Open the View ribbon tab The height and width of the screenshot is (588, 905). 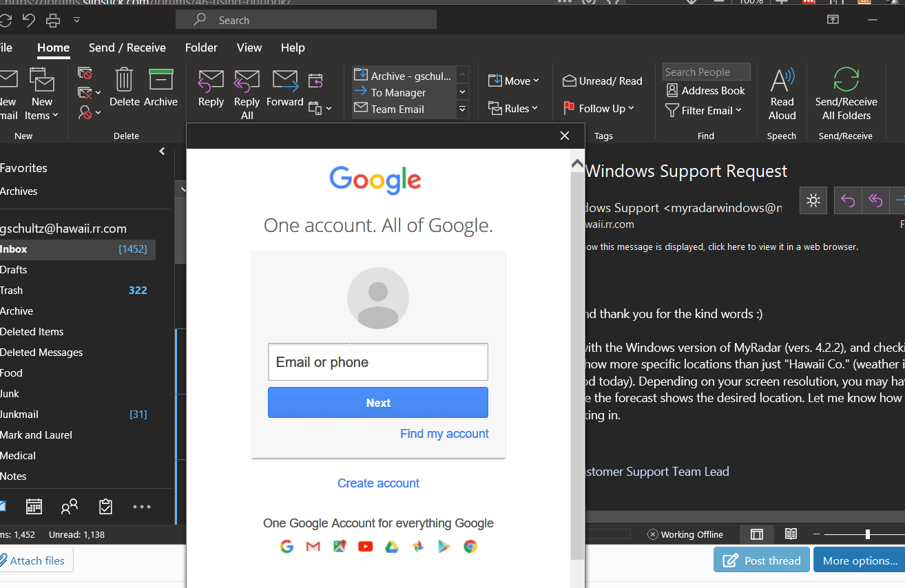coord(249,48)
